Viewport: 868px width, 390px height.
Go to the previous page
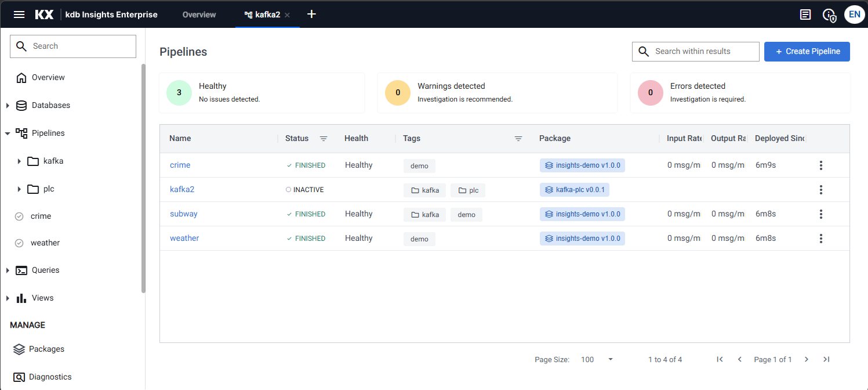tap(740, 360)
